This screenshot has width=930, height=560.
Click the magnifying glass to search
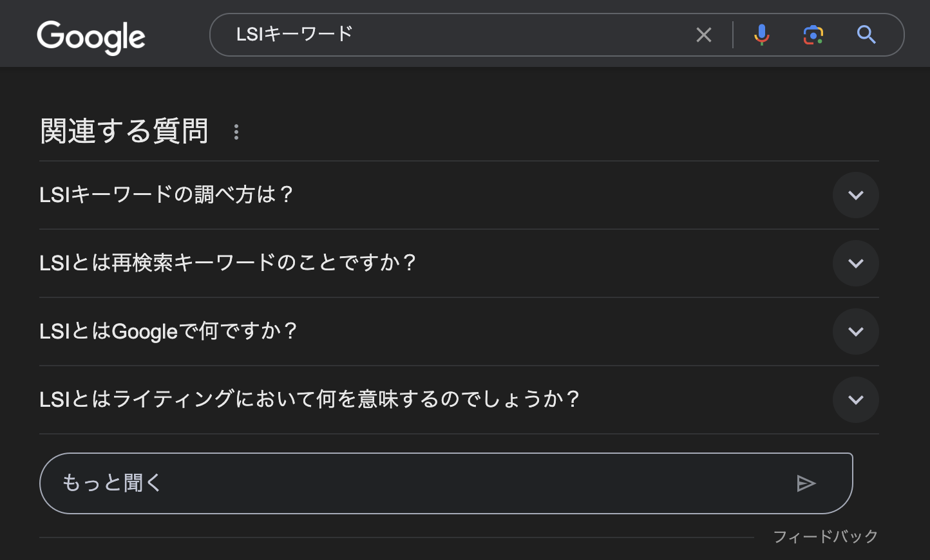pyautogui.click(x=866, y=35)
